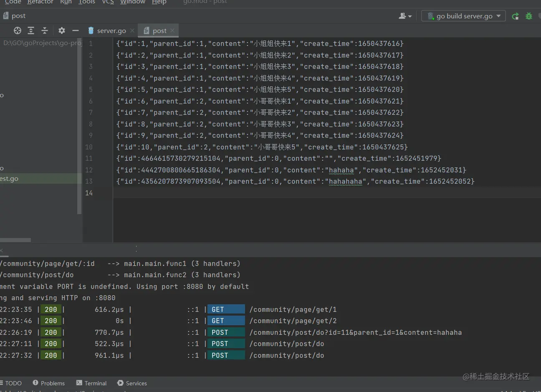The width and height of the screenshot is (541, 392).
Task: Click the Terminal icon in bottom bar
Action: 79,383
